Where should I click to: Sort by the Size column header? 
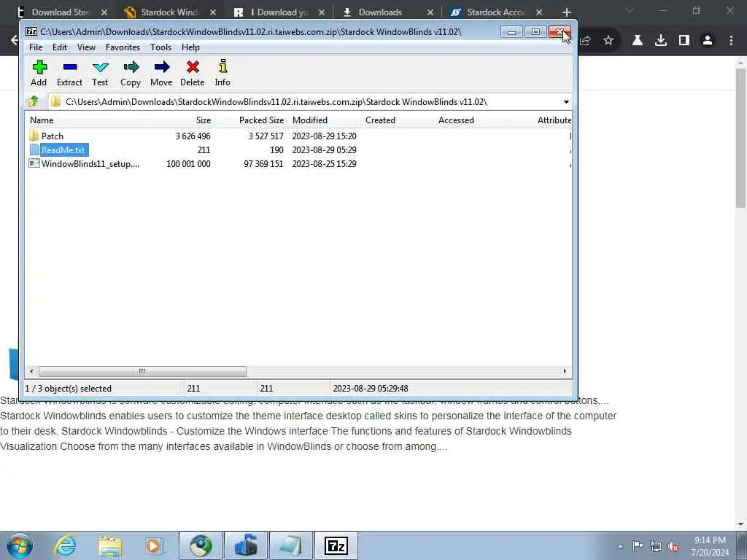click(x=178, y=120)
